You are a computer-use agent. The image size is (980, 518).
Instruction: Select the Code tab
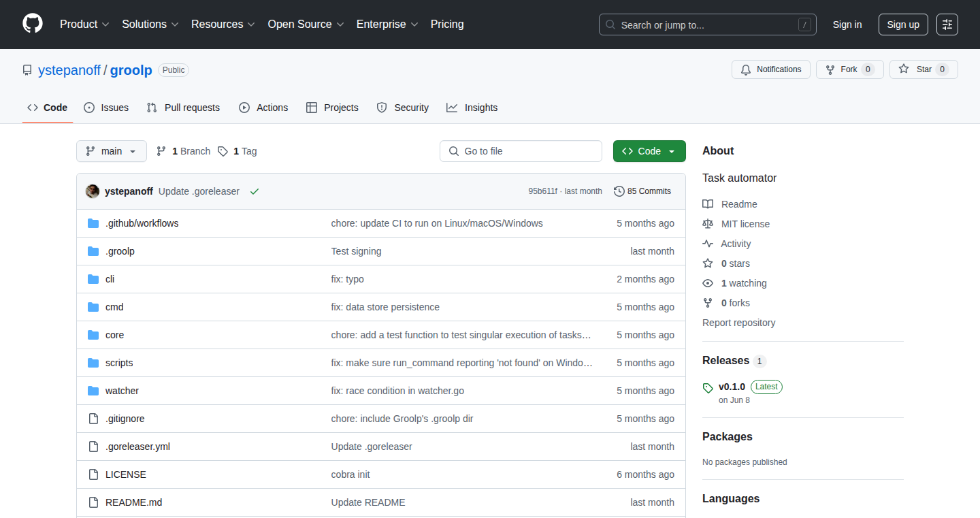[48, 108]
